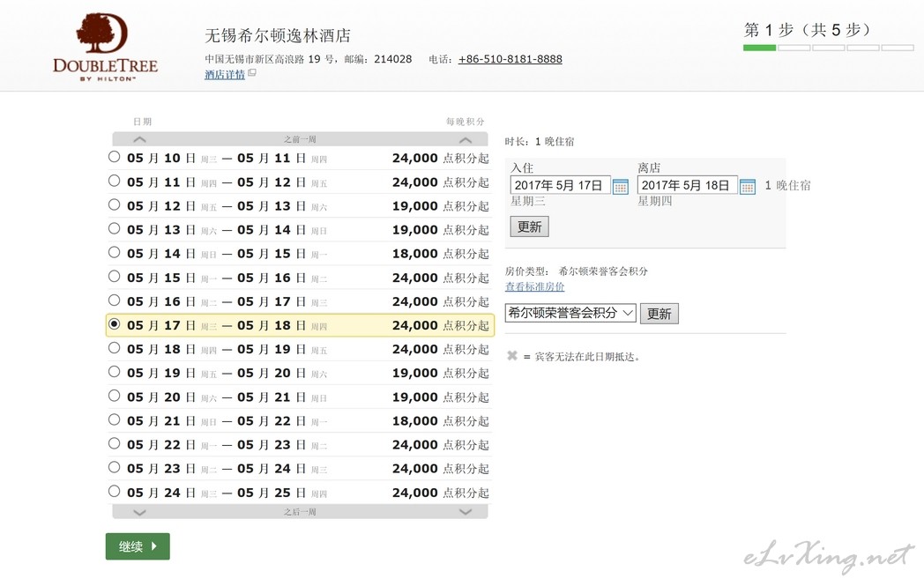Click the 离店 check-out date input field
The width and height of the screenshot is (924, 586).
687,186
